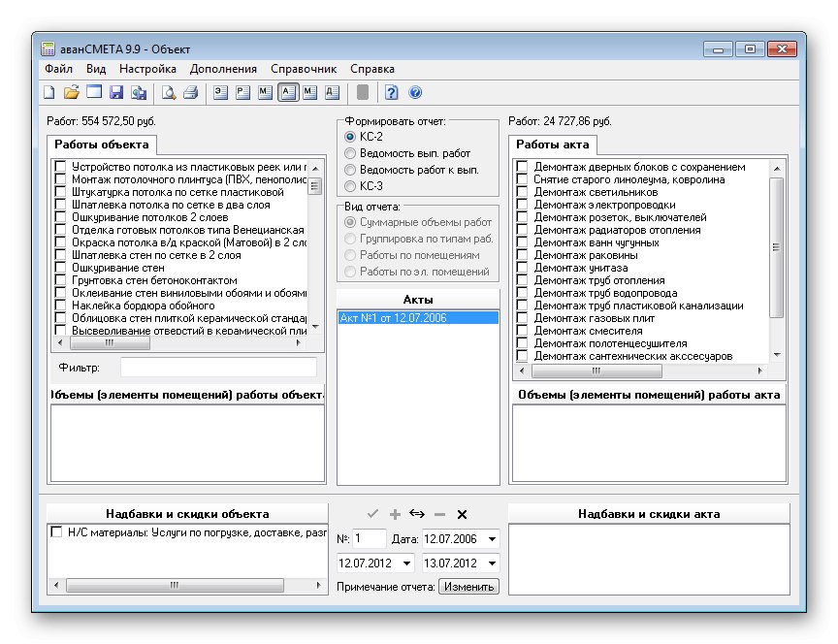Viewport: 838px width, 644px height.
Task: Select the КС-3 report radio button
Action: pos(351,185)
